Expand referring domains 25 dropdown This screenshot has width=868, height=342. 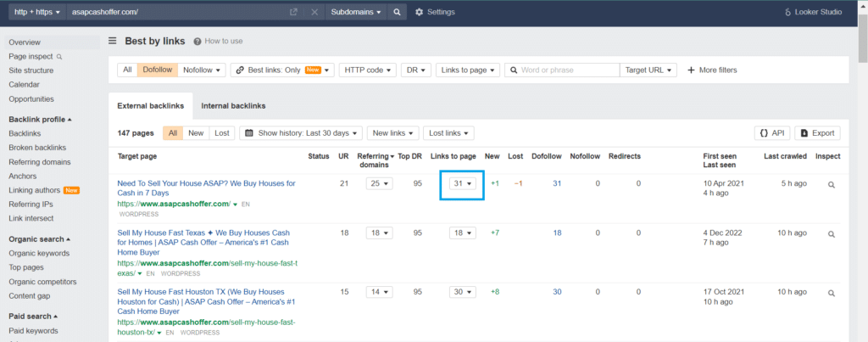379,183
